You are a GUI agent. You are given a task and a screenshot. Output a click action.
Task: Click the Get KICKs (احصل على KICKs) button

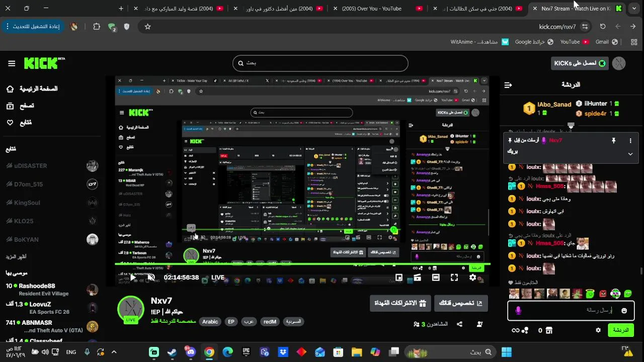[x=580, y=63]
